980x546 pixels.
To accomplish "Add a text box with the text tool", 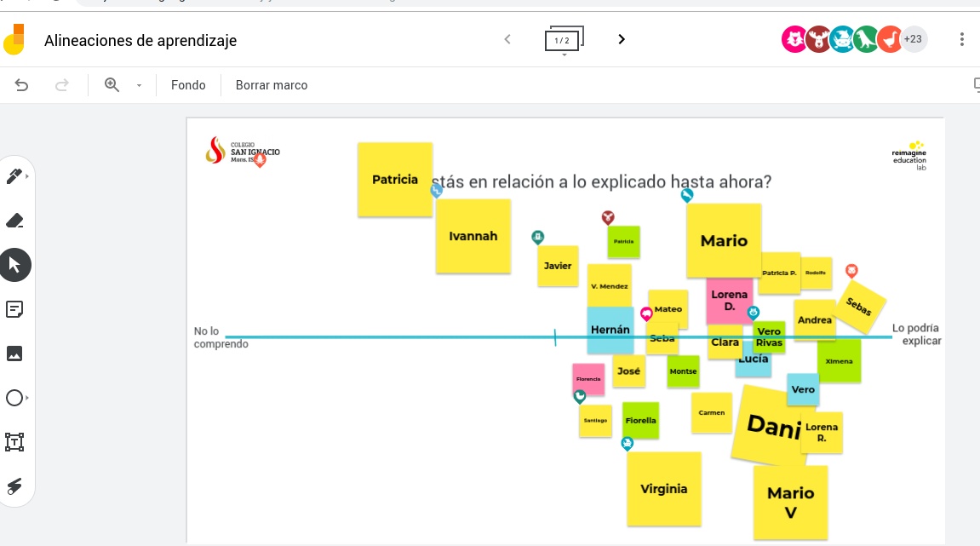I will click(14, 442).
